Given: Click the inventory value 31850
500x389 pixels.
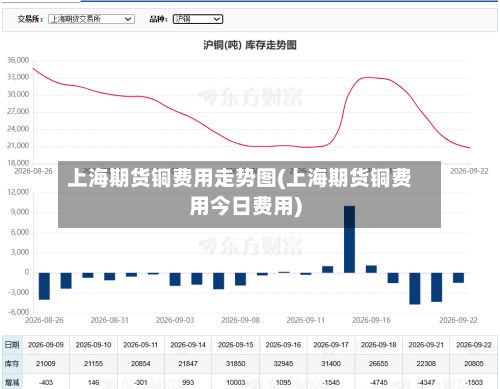Looking at the screenshot, I should 236,364.
